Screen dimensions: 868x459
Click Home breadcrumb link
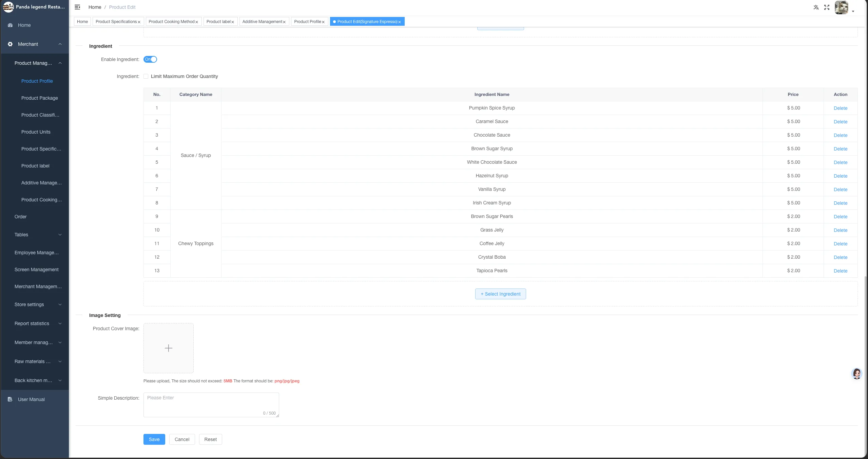pos(95,7)
